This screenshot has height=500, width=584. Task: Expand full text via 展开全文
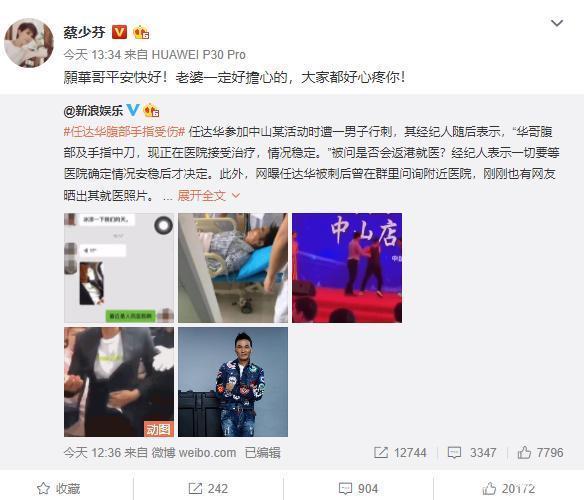pos(209,195)
